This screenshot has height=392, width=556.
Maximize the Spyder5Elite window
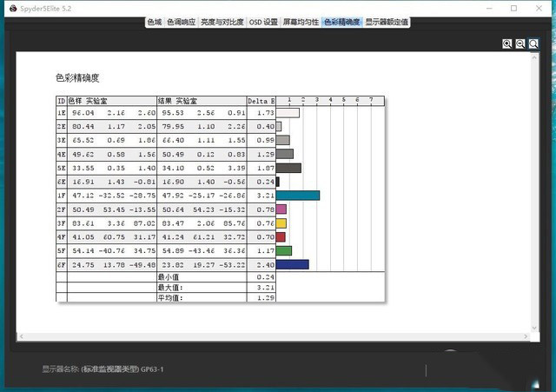coord(515,8)
